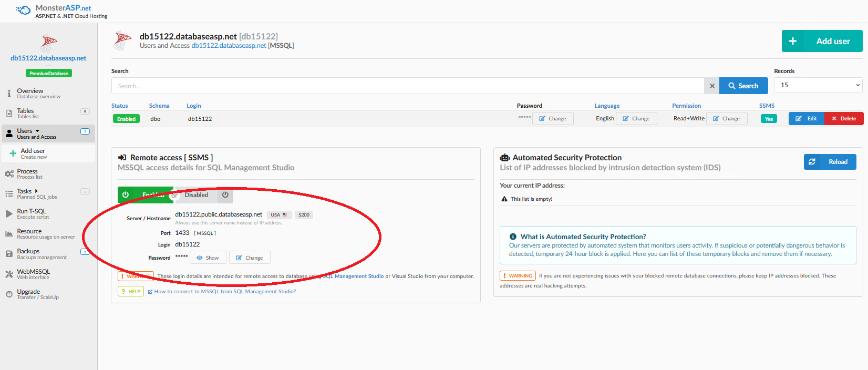Click the Resource usage chart icon
This screenshot has height=370, width=868.
tap(9, 234)
